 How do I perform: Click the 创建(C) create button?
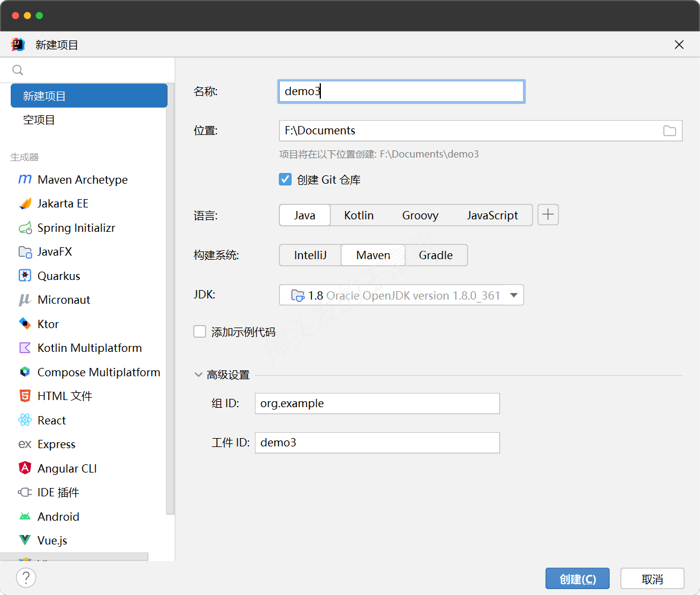click(x=577, y=579)
